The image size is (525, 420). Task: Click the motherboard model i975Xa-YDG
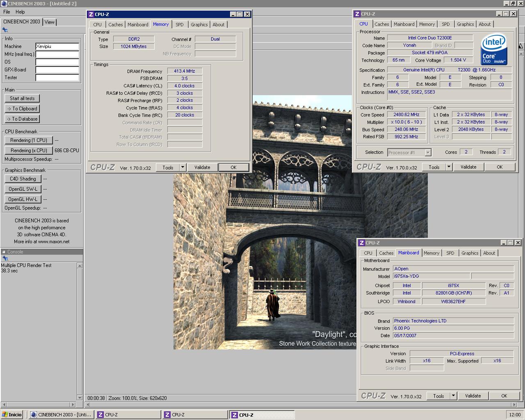tap(431, 276)
